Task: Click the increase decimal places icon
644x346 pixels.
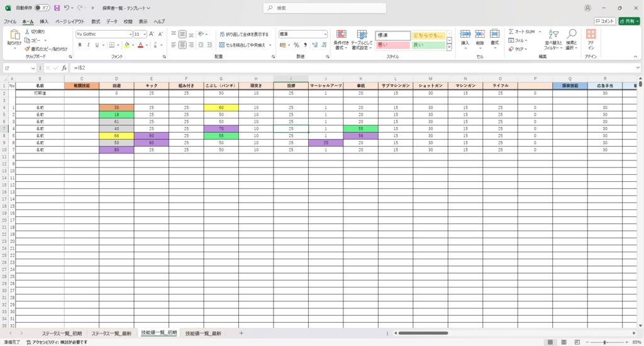Action: point(314,45)
